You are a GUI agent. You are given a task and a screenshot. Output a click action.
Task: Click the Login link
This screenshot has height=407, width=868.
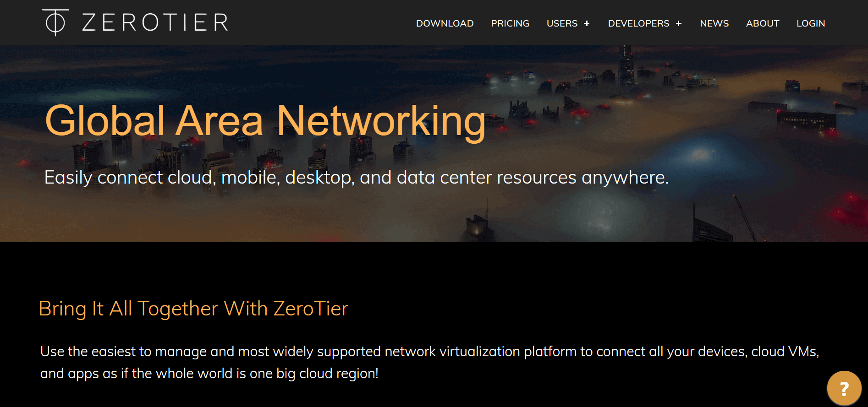[811, 23]
